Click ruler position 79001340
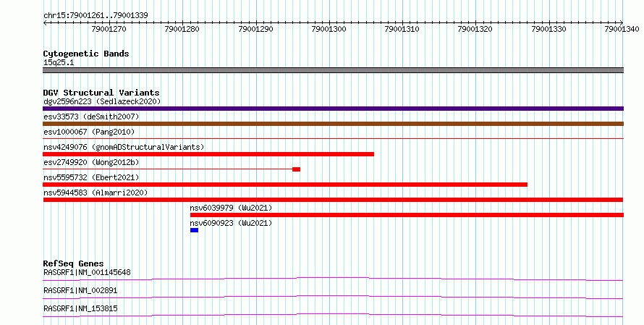 tap(622, 29)
